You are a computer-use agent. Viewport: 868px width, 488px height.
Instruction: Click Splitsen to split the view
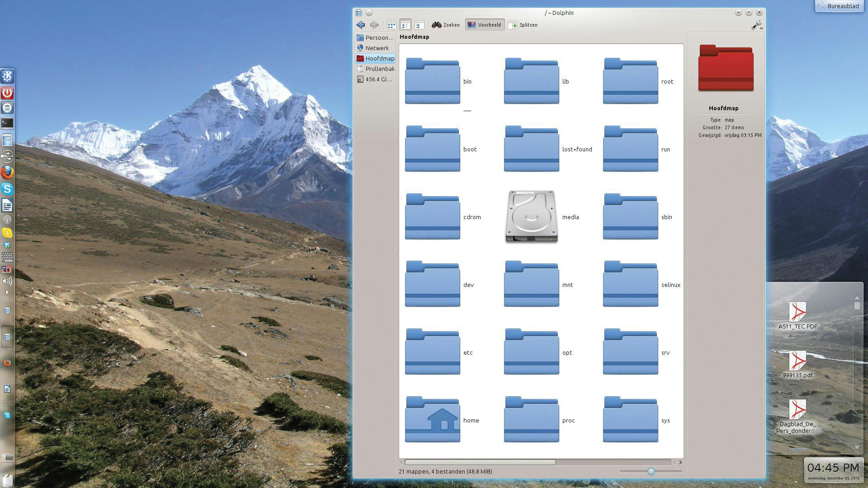523,25
